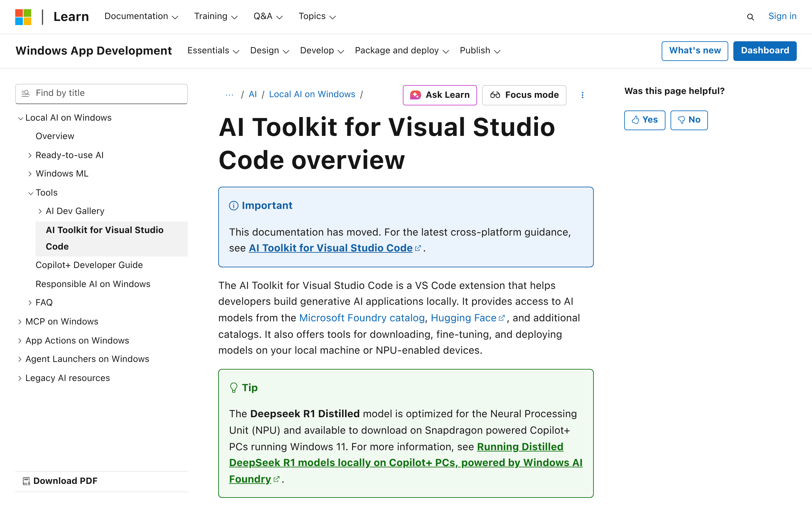Expand Agent Launchers on Windows node
The width and height of the screenshot is (812, 508).
coord(20,359)
